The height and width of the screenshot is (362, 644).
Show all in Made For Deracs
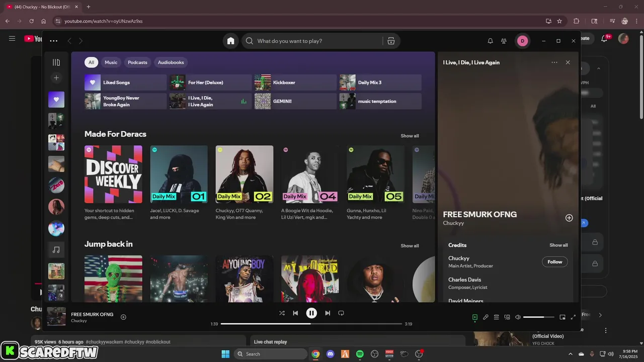pyautogui.click(x=410, y=136)
